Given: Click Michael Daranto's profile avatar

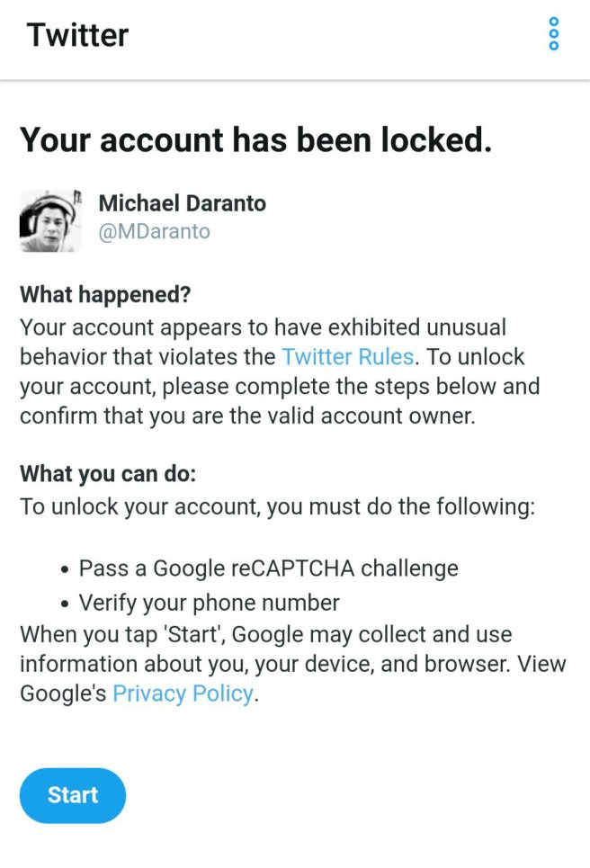Looking at the screenshot, I should [51, 220].
